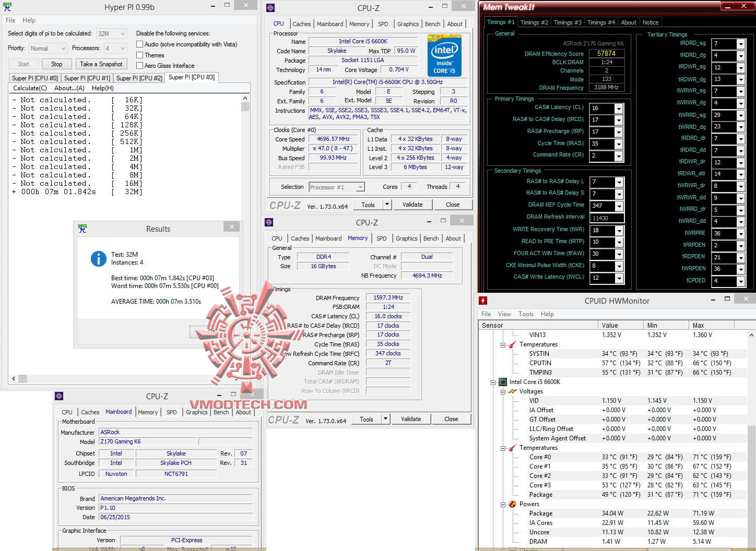
Task: Click Validate in Memory CPU-Z window
Action: click(411, 419)
